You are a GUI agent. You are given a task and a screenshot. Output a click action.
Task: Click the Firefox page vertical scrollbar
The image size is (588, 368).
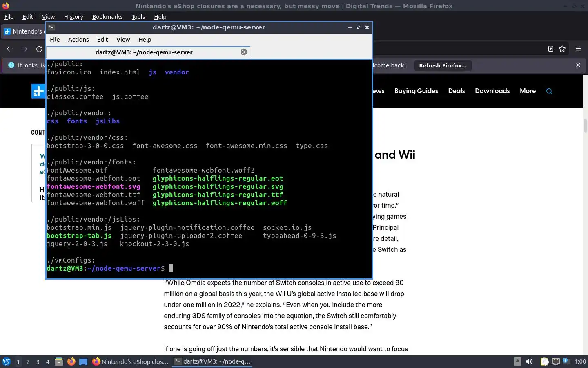pos(585,127)
